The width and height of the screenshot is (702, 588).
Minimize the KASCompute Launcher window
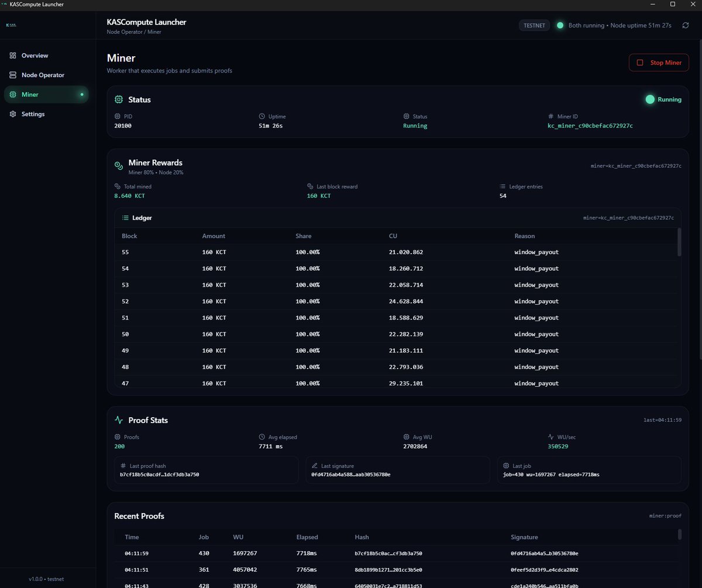tap(652, 4)
